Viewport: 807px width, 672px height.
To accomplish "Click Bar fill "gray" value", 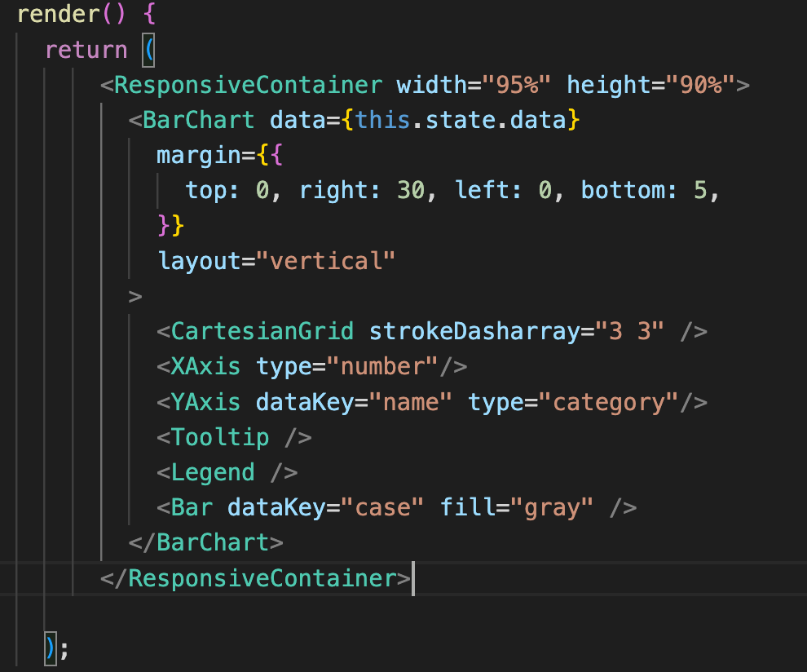I will click(x=552, y=507).
